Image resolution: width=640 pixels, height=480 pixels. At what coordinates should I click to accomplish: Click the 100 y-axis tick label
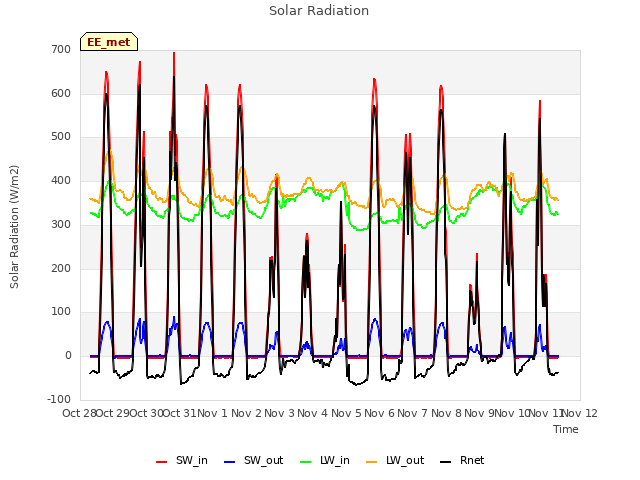61,312
